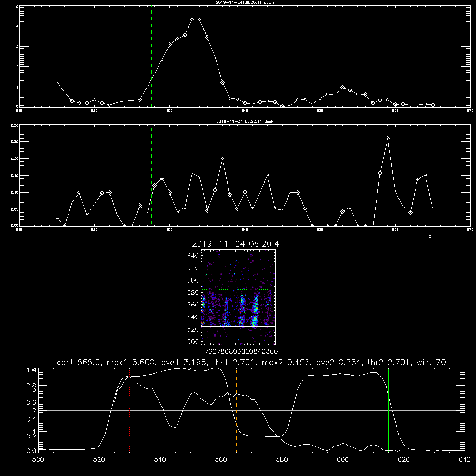Click 'thr1 2.701' in bottom plot header

click(236, 362)
